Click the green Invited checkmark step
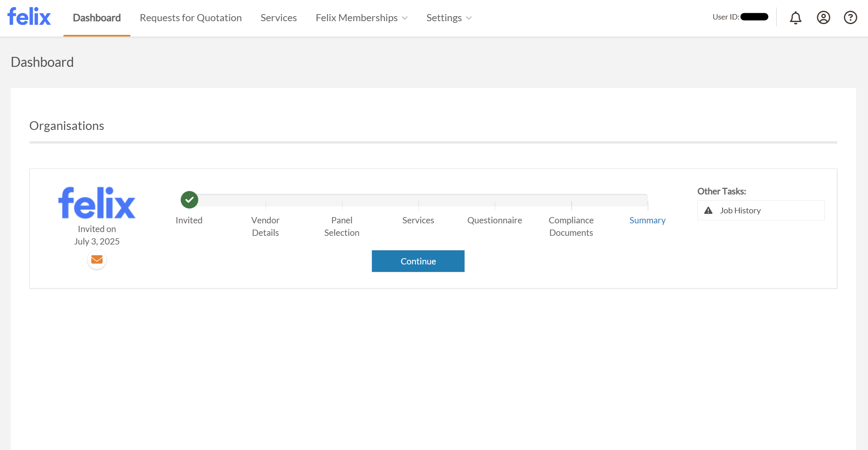 click(x=189, y=200)
